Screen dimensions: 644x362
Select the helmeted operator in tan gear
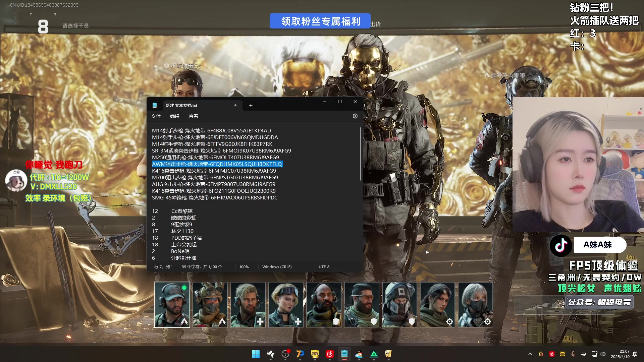tap(210, 305)
